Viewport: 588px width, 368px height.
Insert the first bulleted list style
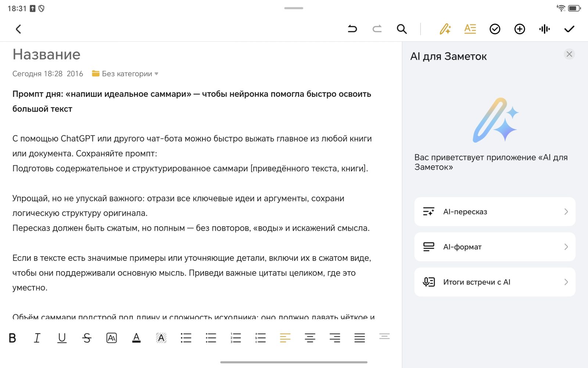(x=186, y=338)
